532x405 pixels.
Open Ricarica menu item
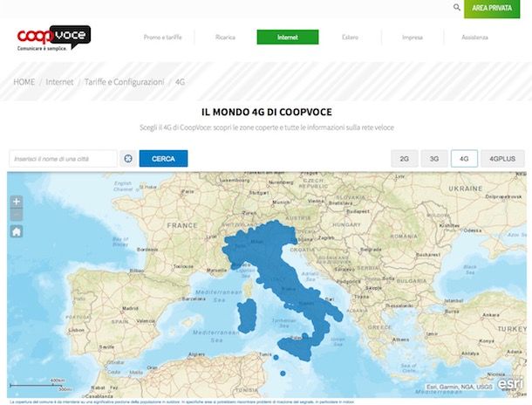pyautogui.click(x=225, y=38)
